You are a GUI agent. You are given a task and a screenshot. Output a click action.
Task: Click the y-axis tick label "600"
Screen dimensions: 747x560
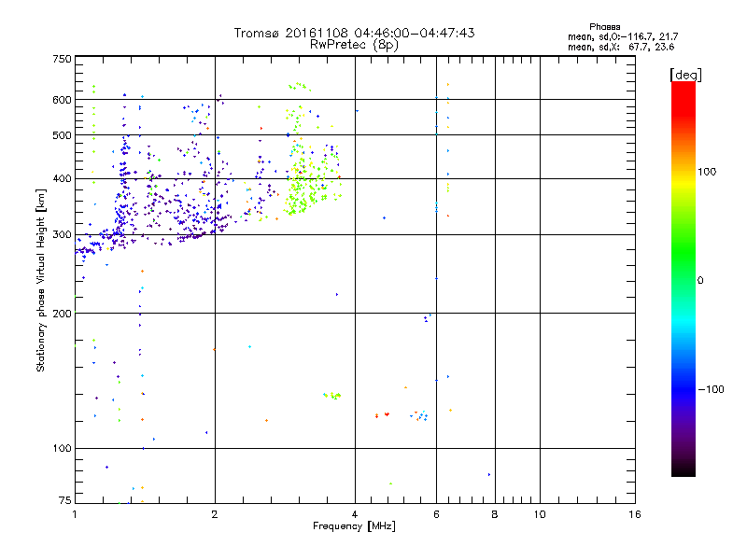click(x=62, y=100)
